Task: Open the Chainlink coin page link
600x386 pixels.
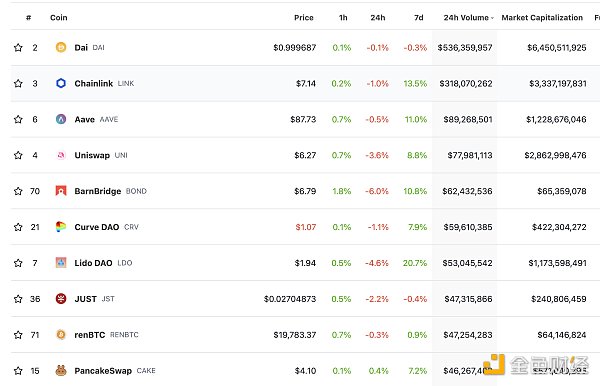Action: [94, 83]
